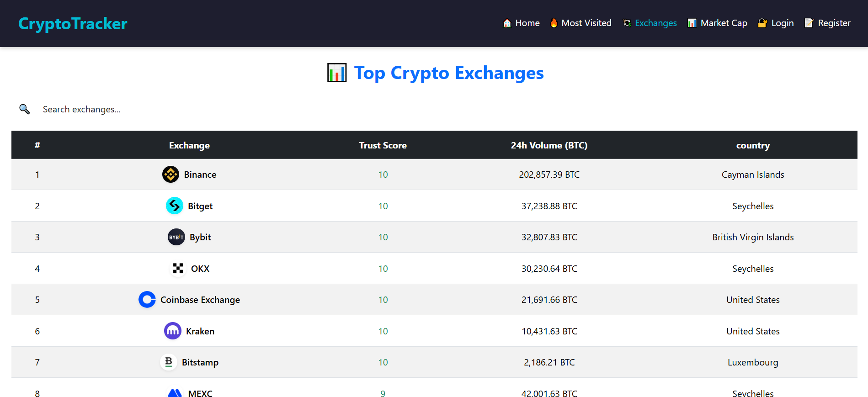This screenshot has height=397, width=868.
Task: Click the house icon beside Home
Action: point(507,23)
